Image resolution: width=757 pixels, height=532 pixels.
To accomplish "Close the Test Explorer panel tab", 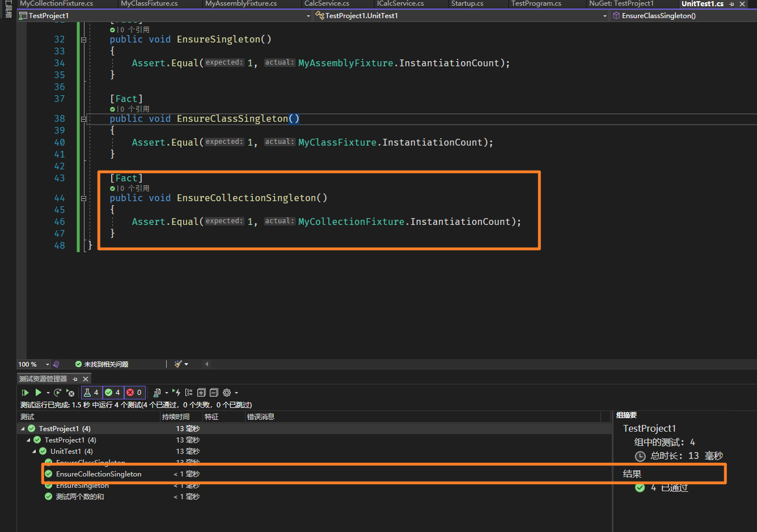I will pos(86,379).
